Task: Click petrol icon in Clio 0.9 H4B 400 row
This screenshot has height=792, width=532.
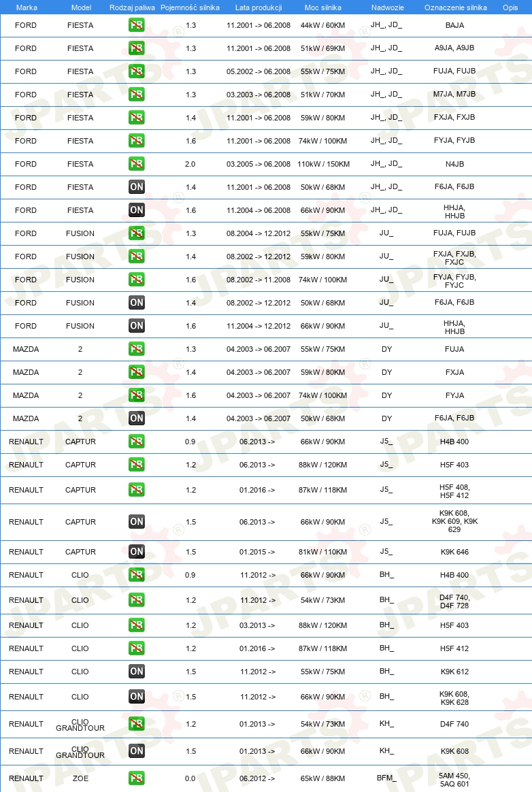Action: point(137,575)
